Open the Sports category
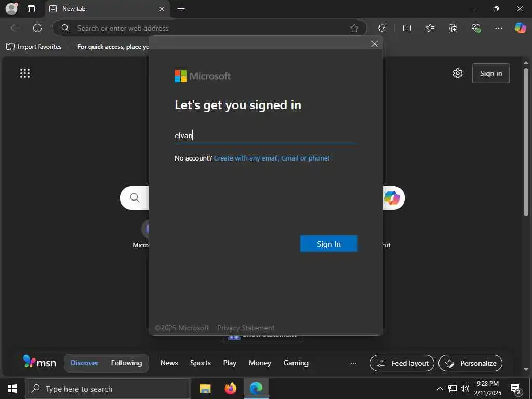 point(200,363)
